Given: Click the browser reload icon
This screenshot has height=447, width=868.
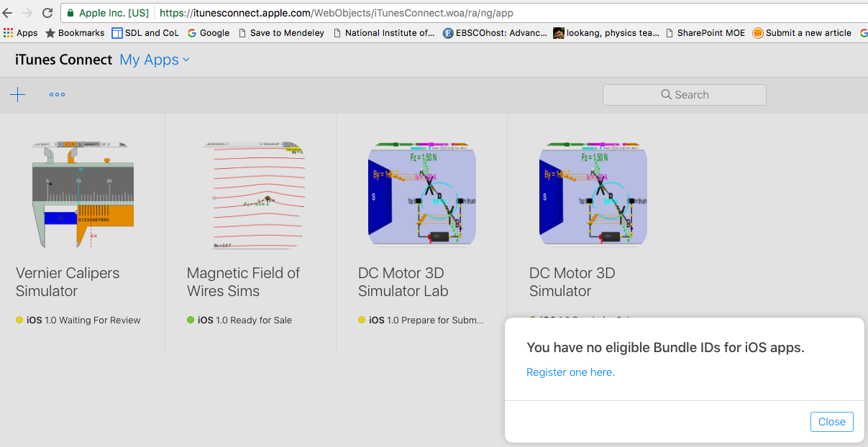Looking at the screenshot, I should (x=47, y=13).
